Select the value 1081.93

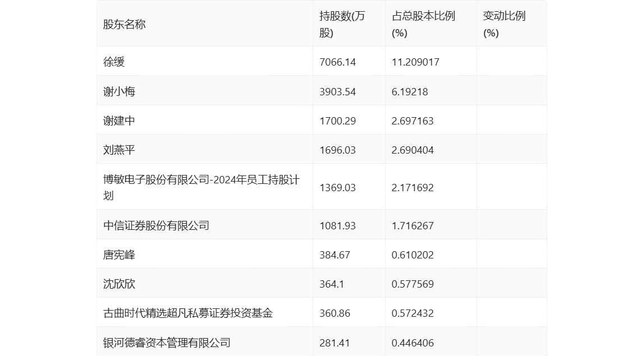click(338, 225)
